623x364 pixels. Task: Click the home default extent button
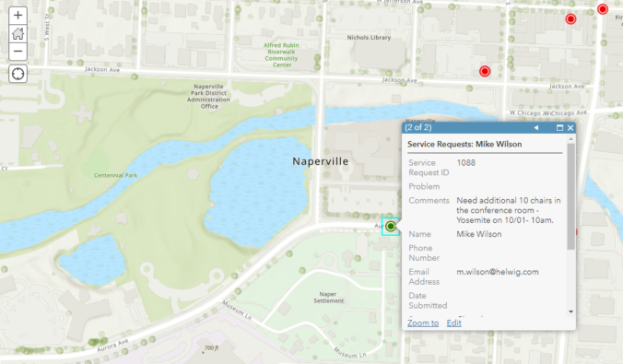click(18, 33)
